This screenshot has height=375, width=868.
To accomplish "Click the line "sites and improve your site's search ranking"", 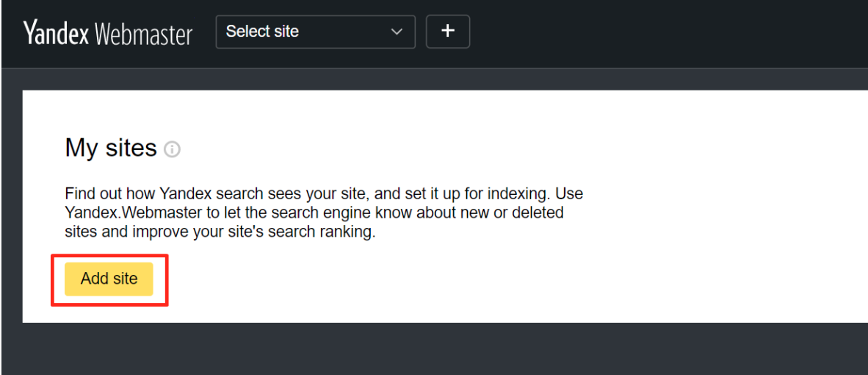I will [x=220, y=232].
